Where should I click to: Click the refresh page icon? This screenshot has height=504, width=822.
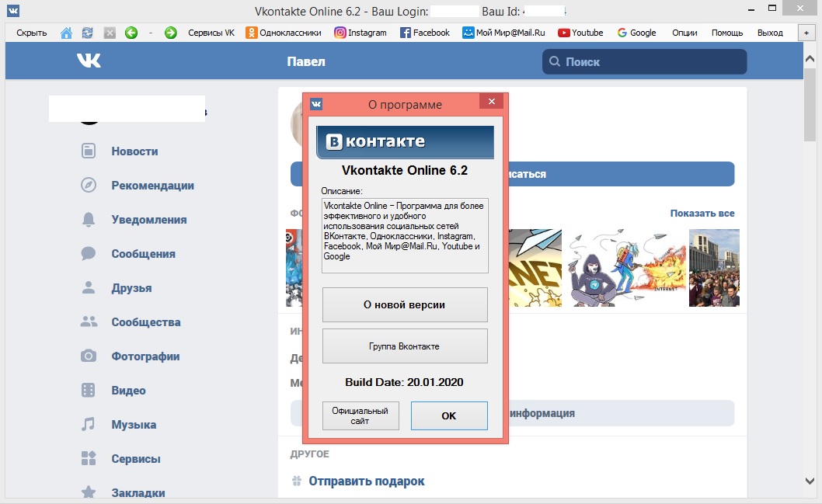[88, 33]
